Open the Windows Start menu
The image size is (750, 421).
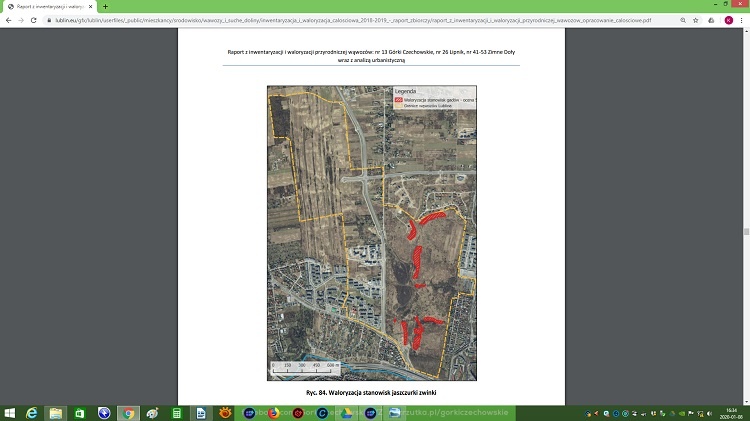point(9,413)
